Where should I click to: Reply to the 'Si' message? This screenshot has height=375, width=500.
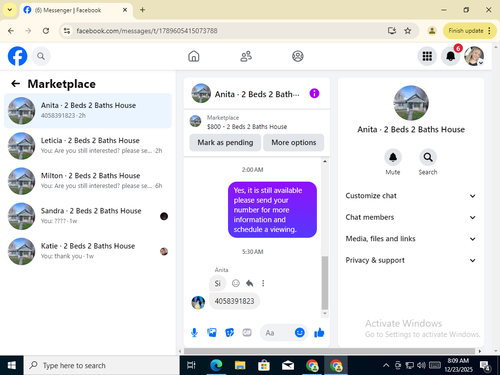pos(249,283)
